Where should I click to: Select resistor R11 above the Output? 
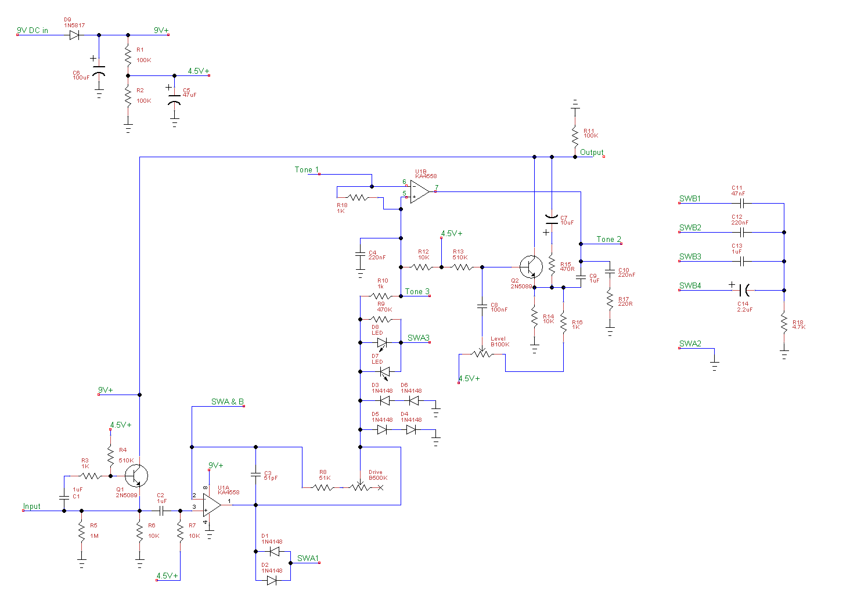(x=575, y=136)
